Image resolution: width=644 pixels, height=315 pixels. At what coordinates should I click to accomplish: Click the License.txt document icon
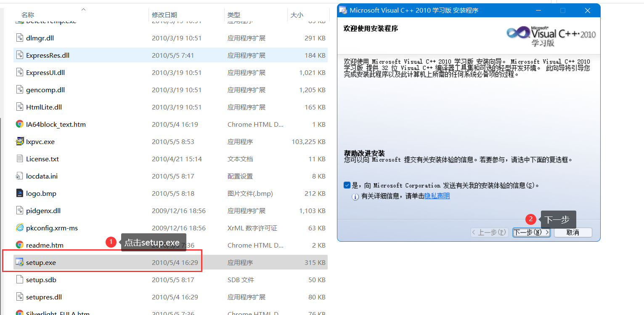pos(19,159)
